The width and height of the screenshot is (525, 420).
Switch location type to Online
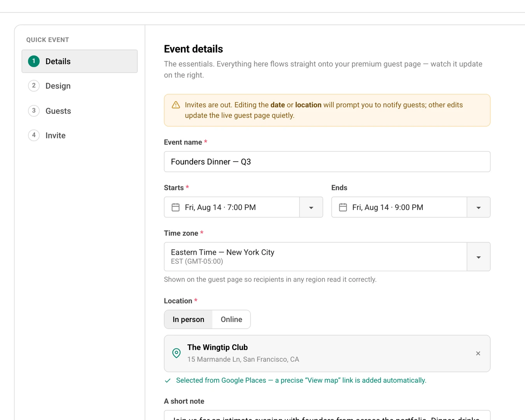(x=231, y=319)
